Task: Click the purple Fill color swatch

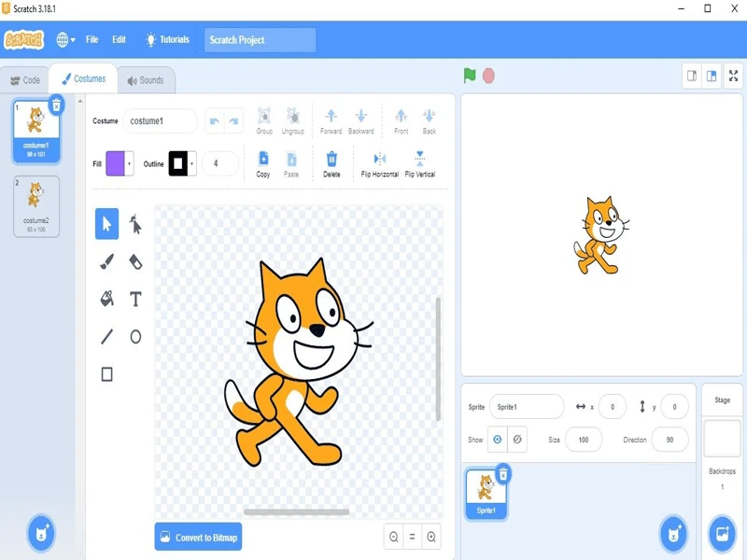Action: coord(115,164)
